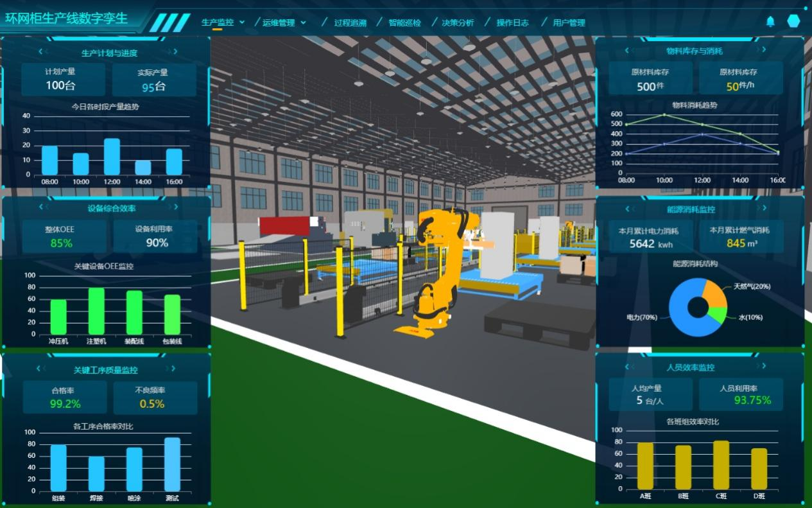Switch to the 智能巡检 page
This screenshot has height=508, width=812.
[x=404, y=22]
